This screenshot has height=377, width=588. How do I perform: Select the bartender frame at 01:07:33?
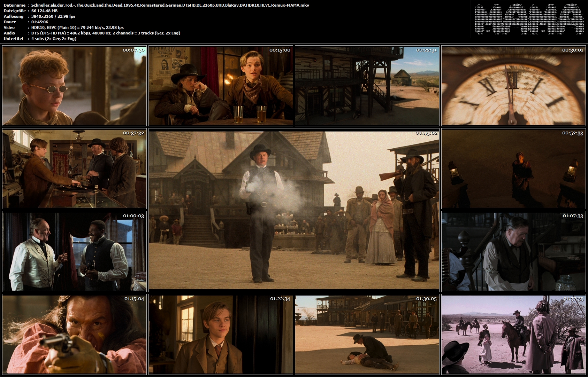point(513,252)
